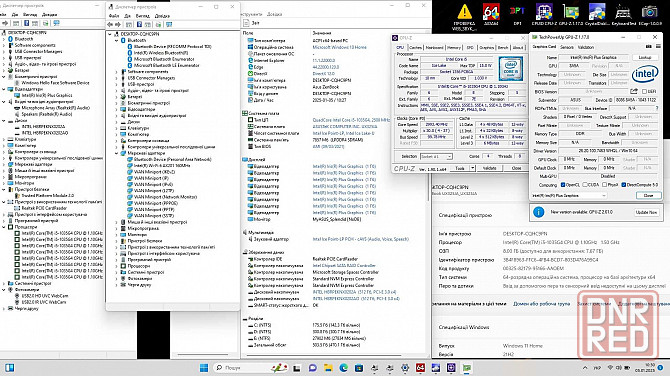Click Update Now in GPU-Z notification
670x376 pixels.
coord(646,212)
